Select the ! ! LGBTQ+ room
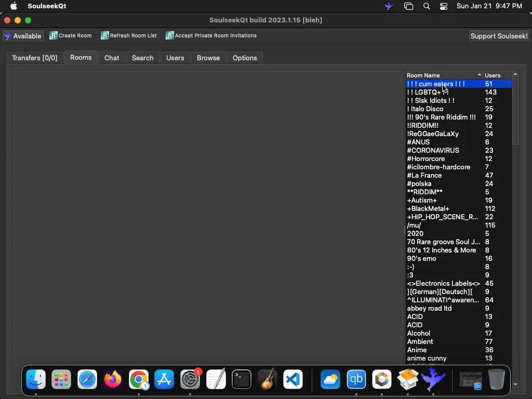The image size is (532, 399). pos(458,92)
